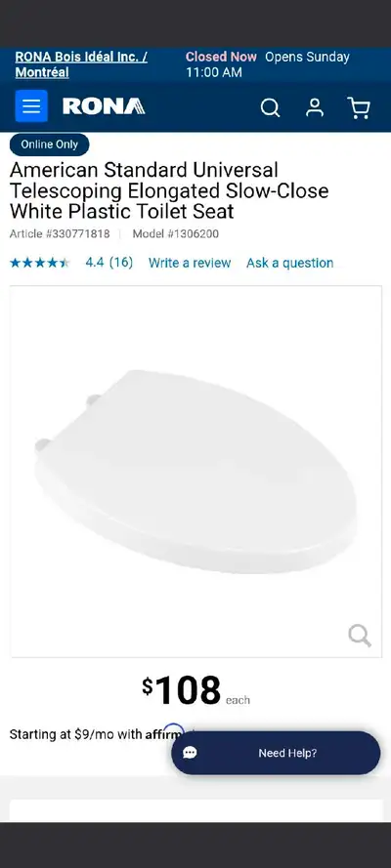This screenshot has width=391, height=868.
Task: Open the account profile icon
Action: 315,107
